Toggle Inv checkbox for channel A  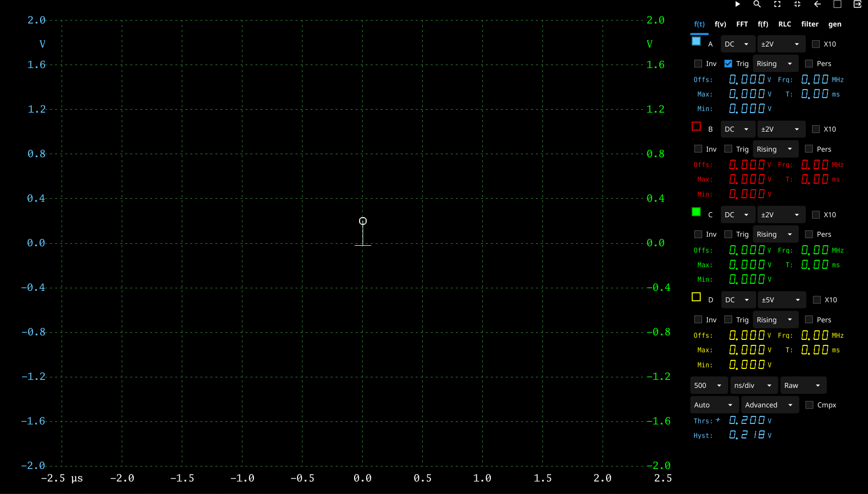pyautogui.click(x=698, y=64)
